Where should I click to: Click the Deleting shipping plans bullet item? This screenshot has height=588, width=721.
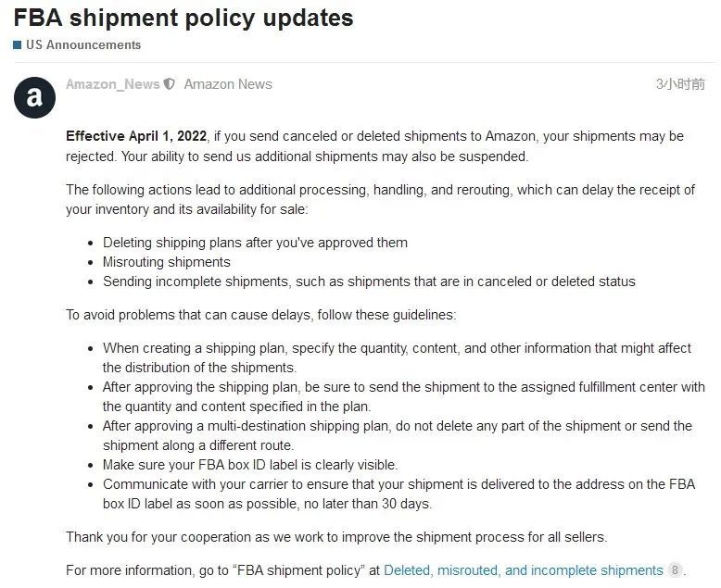point(255,243)
